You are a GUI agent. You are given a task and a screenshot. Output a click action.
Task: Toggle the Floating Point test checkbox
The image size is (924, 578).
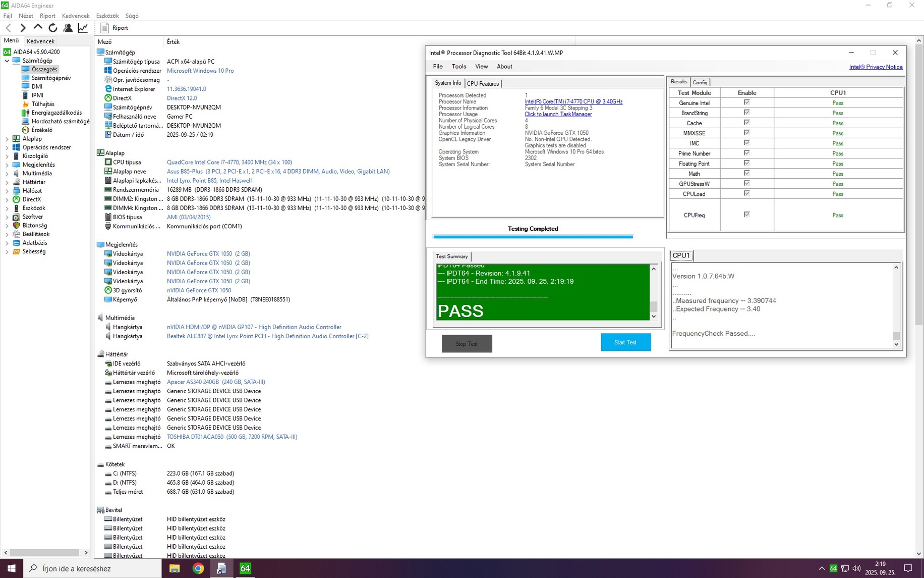click(746, 163)
